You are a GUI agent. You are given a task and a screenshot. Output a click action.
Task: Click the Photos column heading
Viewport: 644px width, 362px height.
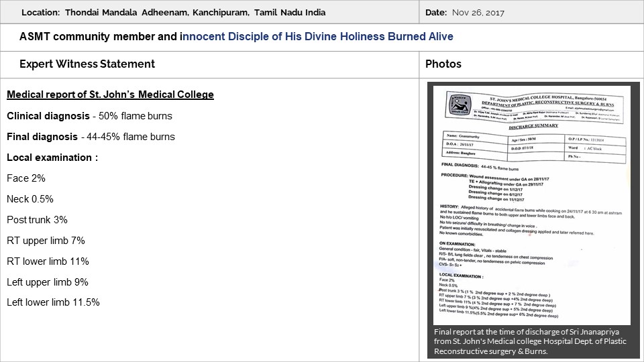pos(443,64)
